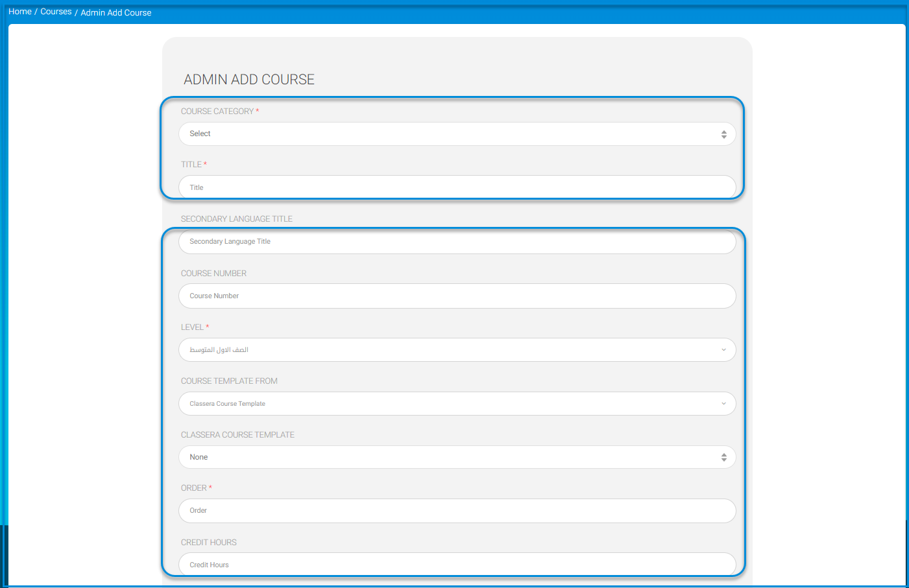Viewport: 909px width, 588px height.
Task: Open the Courses breadcrumb link
Action: [x=56, y=12]
